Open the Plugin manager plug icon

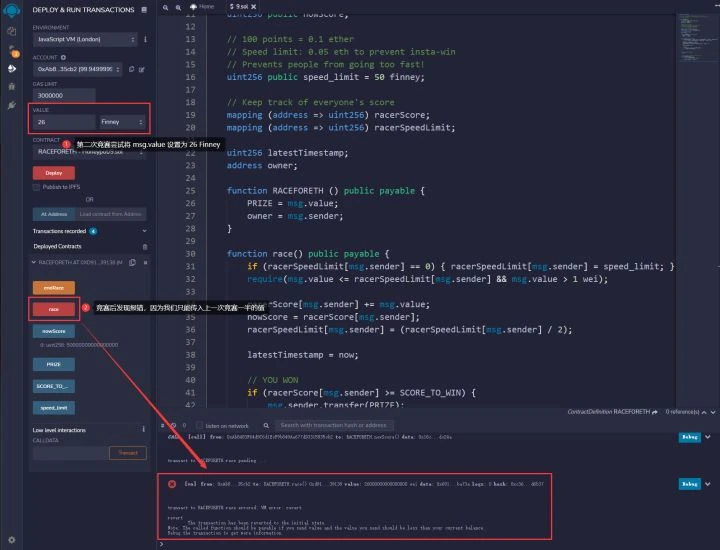tap(12, 105)
